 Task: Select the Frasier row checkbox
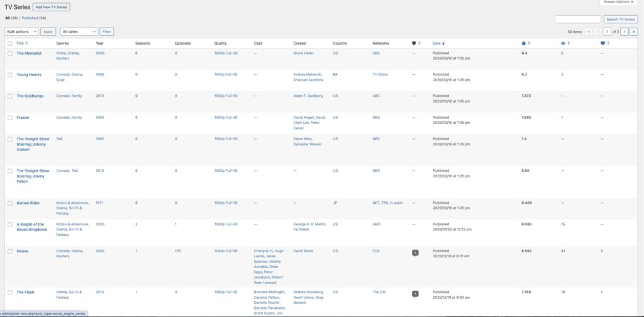(9, 118)
